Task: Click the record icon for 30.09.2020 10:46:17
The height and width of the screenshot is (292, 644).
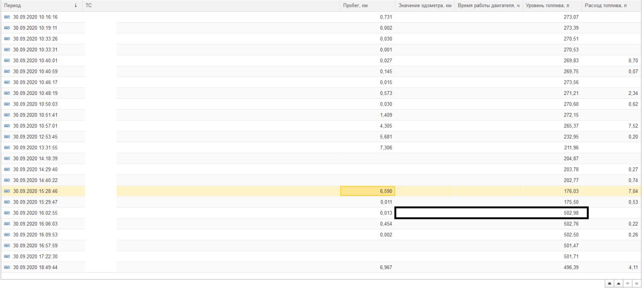Action: click(7, 82)
